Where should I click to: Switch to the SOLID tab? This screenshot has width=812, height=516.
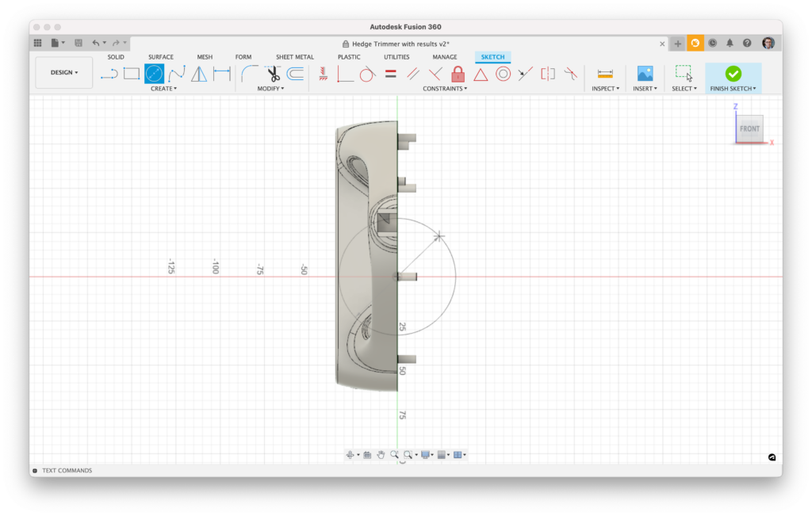[x=116, y=57]
